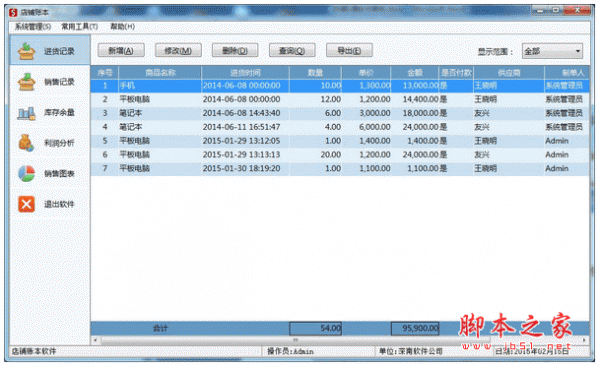Click status bar text 店铺账本软件
Image resolution: width=600 pixels, height=367 pixels.
click(34, 351)
